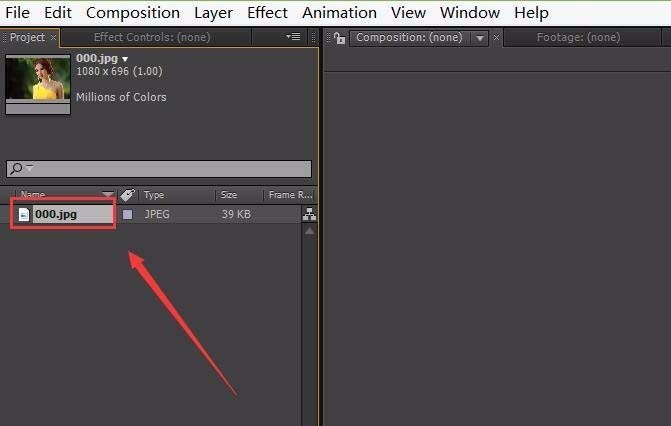This screenshot has width=671, height=426.
Task: Click the label tag column icon
Action: [128, 195]
